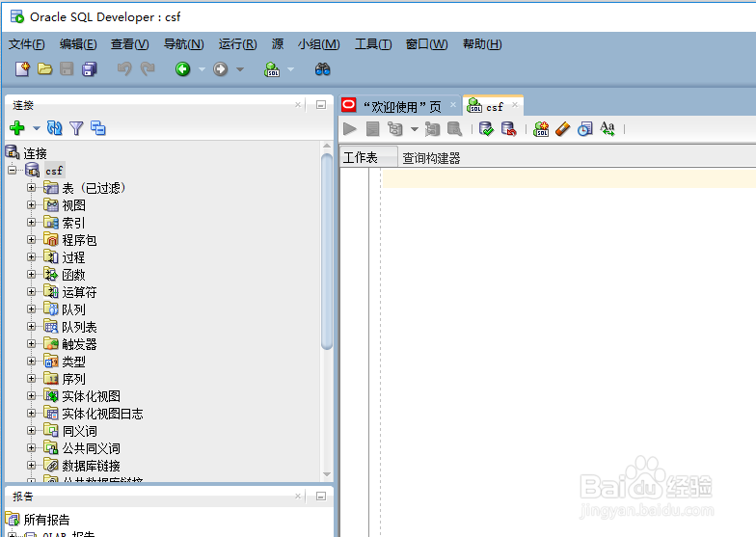The image size is (756, 537).
Task: Toggle case with the Aa icon
Action: coord(607,129)
